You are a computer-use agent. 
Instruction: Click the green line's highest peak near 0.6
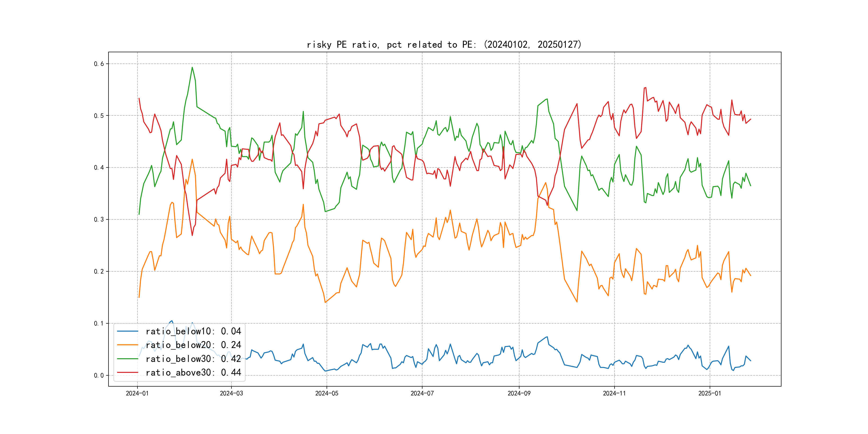click(x=192, y=68)
